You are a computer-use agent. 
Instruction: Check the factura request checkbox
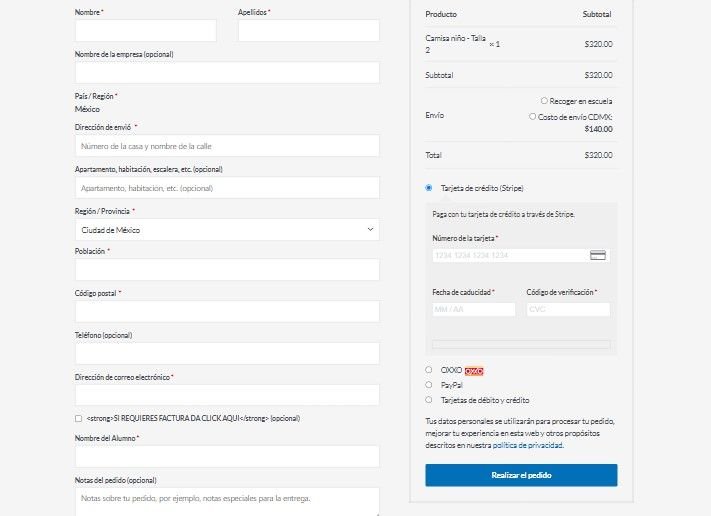pos(79,418)
